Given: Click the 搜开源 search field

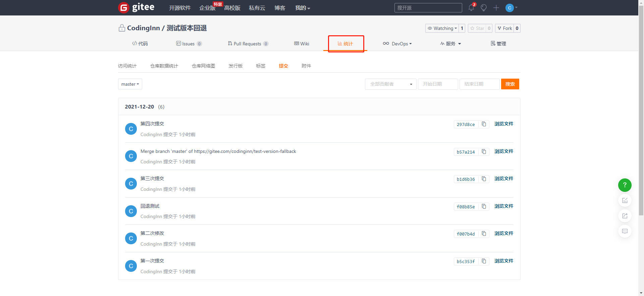Looking at the screenshot, I should pos(428,8).
